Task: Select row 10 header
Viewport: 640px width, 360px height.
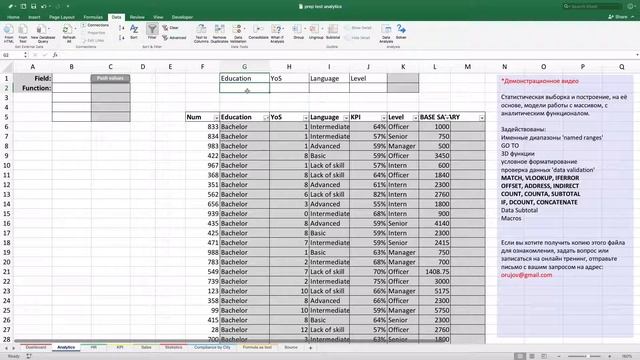Action: (7, 165)
